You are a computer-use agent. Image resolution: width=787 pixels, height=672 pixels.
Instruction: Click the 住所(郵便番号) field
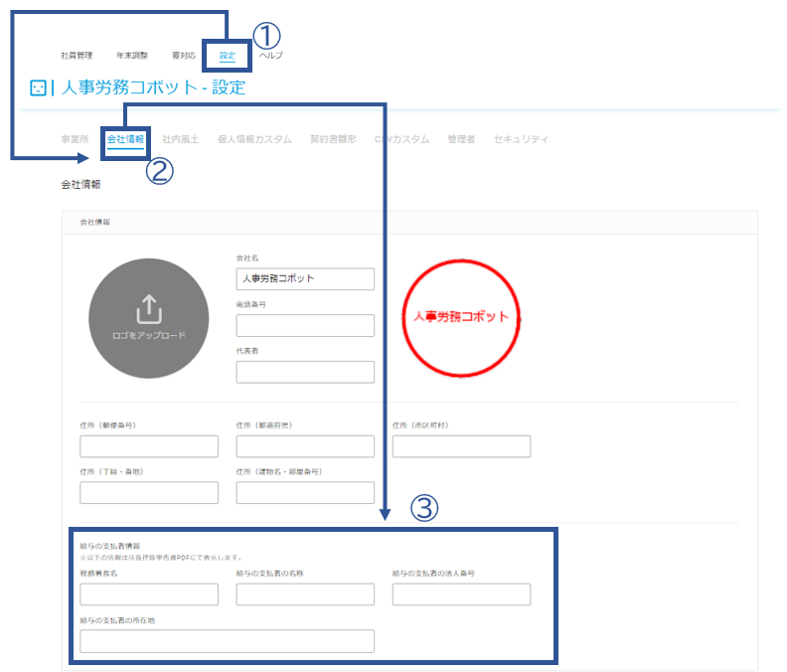click(x=149, y=446)
